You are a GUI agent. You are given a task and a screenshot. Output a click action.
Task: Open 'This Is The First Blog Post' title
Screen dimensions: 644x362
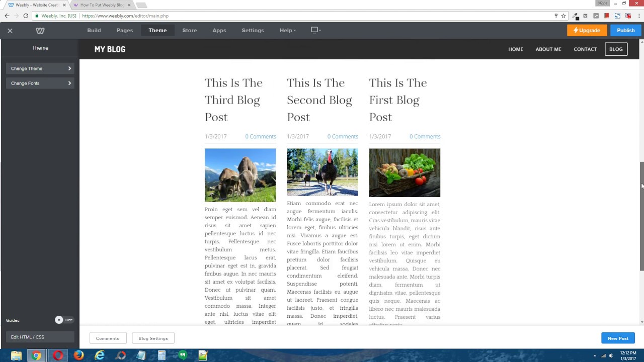pos(398,100)
